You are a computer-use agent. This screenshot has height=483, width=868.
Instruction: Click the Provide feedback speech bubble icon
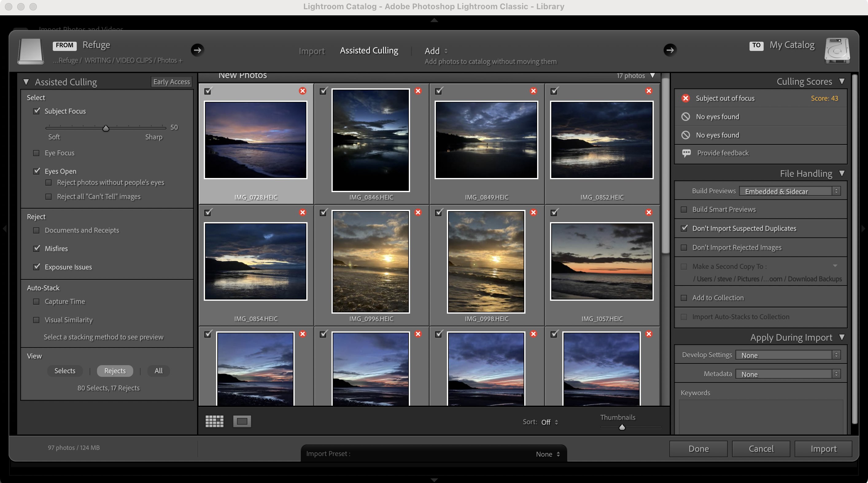pyautogui.click(x=686, y=153)
